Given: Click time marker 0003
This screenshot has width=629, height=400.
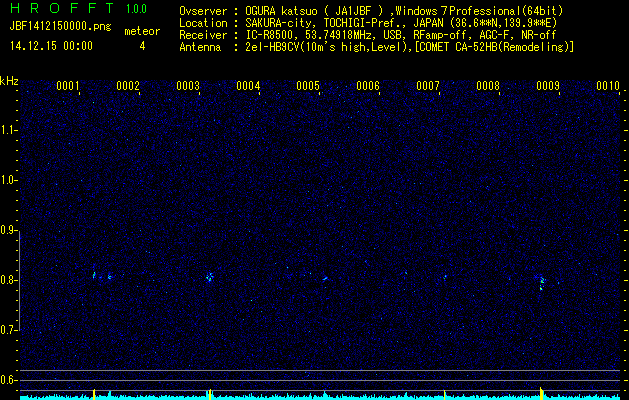Looking at the screenshot, I should pyautogui.click(x=188, y=86).
